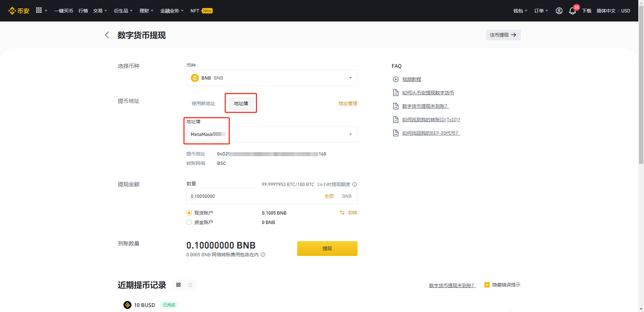Go back using the left chevron arrow

pyautogui.click(x=107, y=35)
